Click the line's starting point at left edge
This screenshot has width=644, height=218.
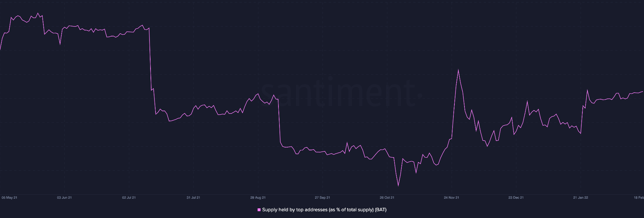[x=0, y=50]
